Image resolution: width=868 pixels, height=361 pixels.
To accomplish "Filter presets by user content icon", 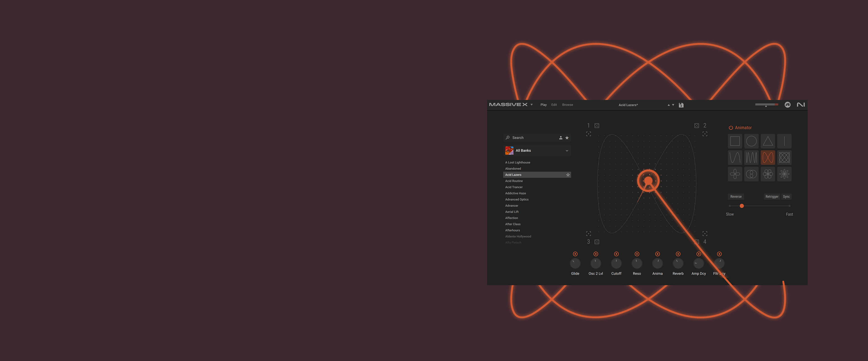I will pos(561,138).
